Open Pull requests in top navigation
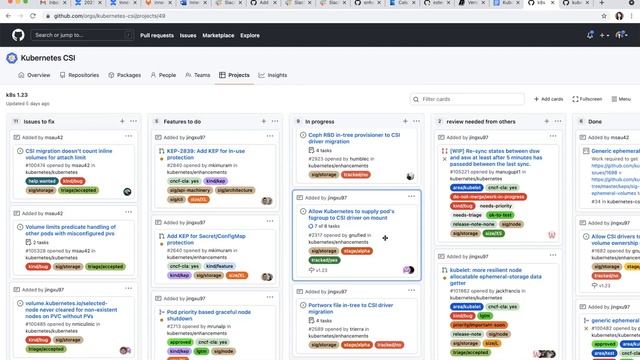Screen dimensions: 640x360 [x=157, y=36]
